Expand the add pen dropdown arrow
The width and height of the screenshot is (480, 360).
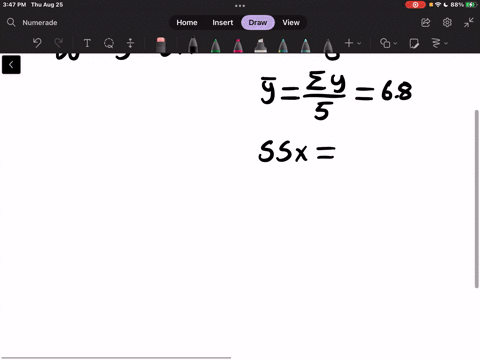359,43
